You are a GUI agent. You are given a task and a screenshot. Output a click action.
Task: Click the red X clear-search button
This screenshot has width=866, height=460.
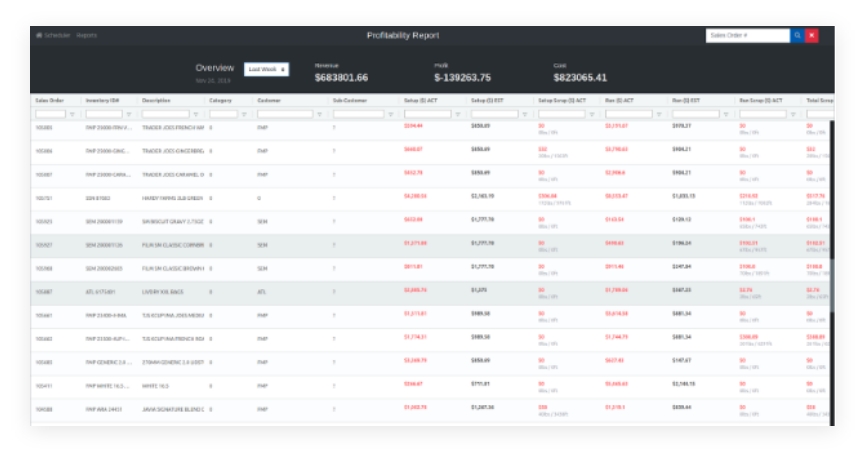(x=811, y=35)
